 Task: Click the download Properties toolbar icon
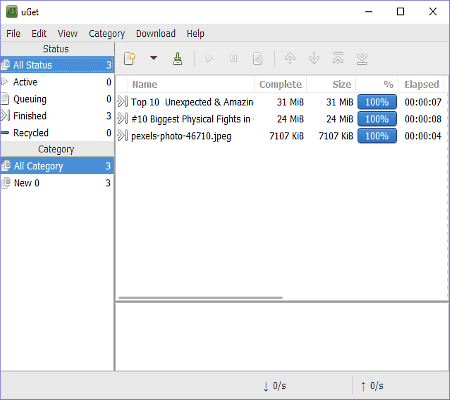(258, 59)
